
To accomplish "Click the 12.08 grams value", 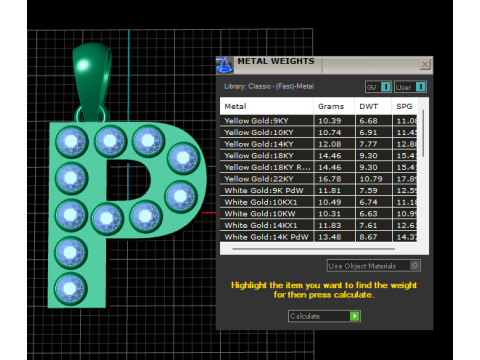I will pos(330,144).
